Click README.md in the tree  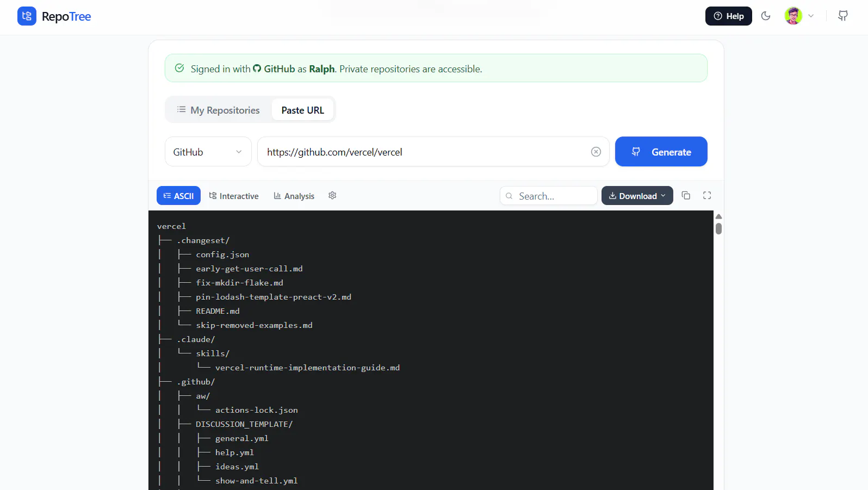pos(218,311)
